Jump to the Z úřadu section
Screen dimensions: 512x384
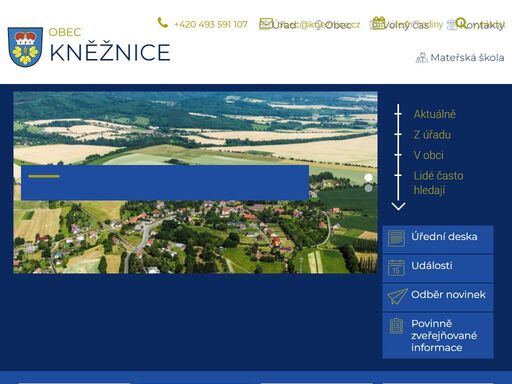pyautogui.click(x=432, y=135)
